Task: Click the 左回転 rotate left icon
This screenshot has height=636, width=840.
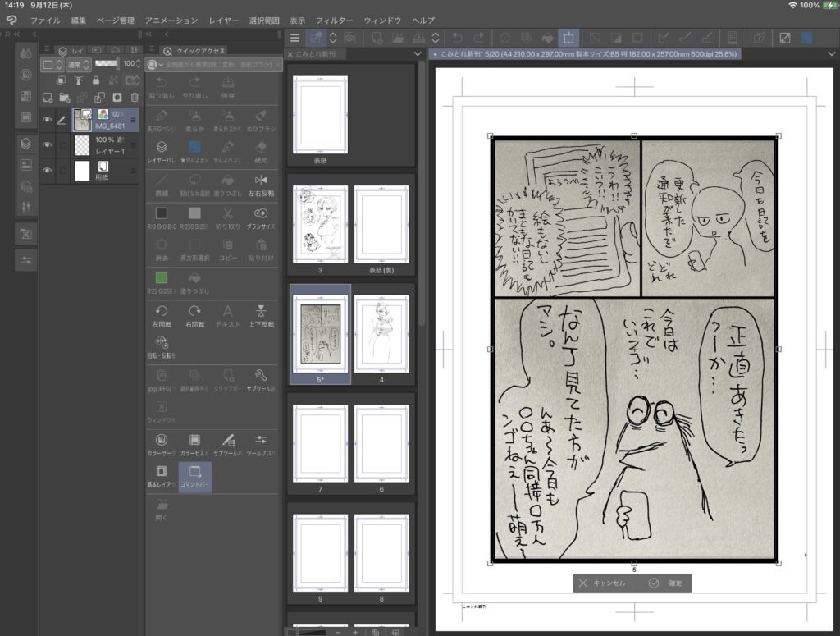Action: [x=162, y=311]
